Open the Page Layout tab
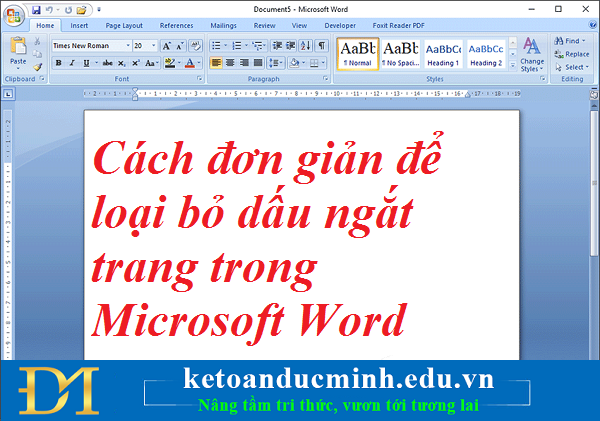Image resolution: width=600 pixels, height=421 pixels. tap(124, 26)
